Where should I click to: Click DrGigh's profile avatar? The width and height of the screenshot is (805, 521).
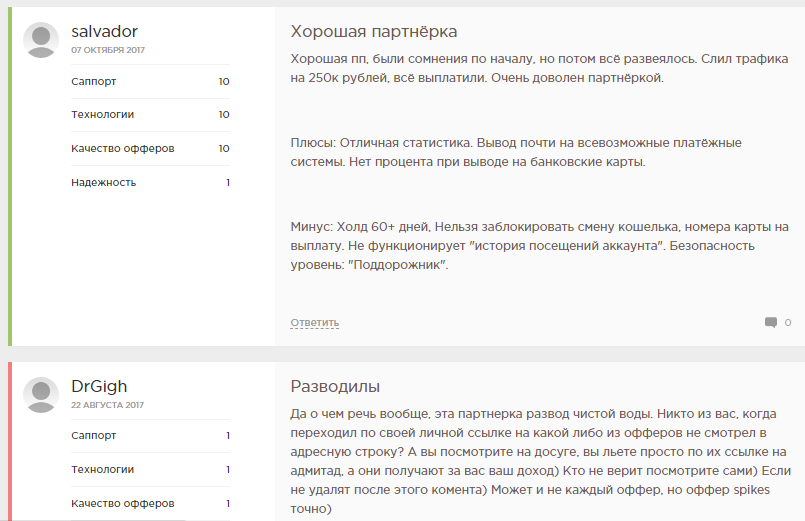pyautogui.click(x=41, y=395)
